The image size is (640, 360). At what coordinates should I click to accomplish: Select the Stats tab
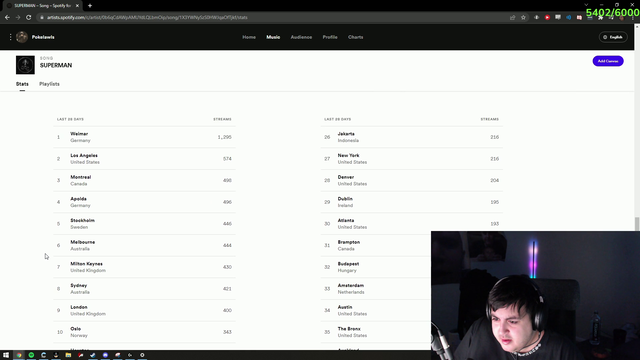coord(22,84)
